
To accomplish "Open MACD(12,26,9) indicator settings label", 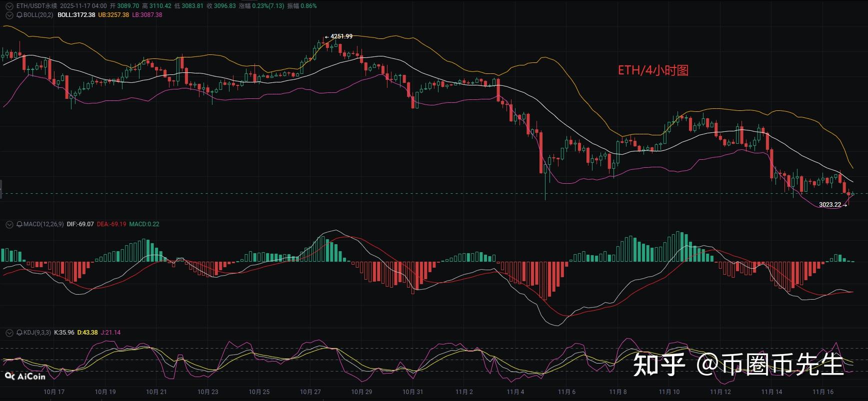I will [43, 224].
